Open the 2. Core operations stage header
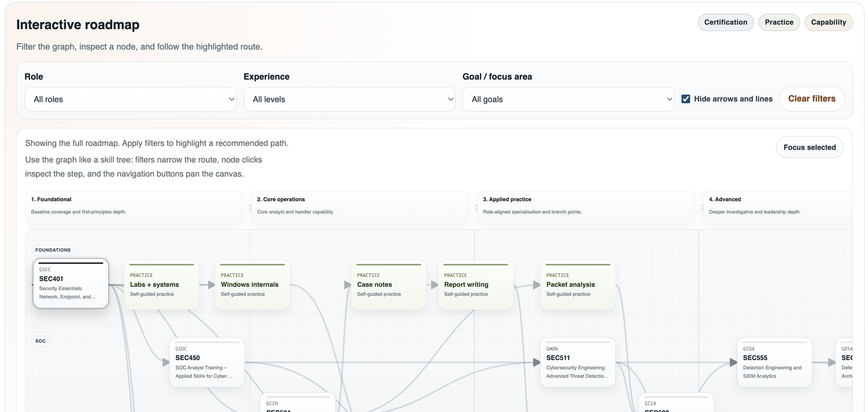The image size is (868, 412). click(x=360, y=207)
